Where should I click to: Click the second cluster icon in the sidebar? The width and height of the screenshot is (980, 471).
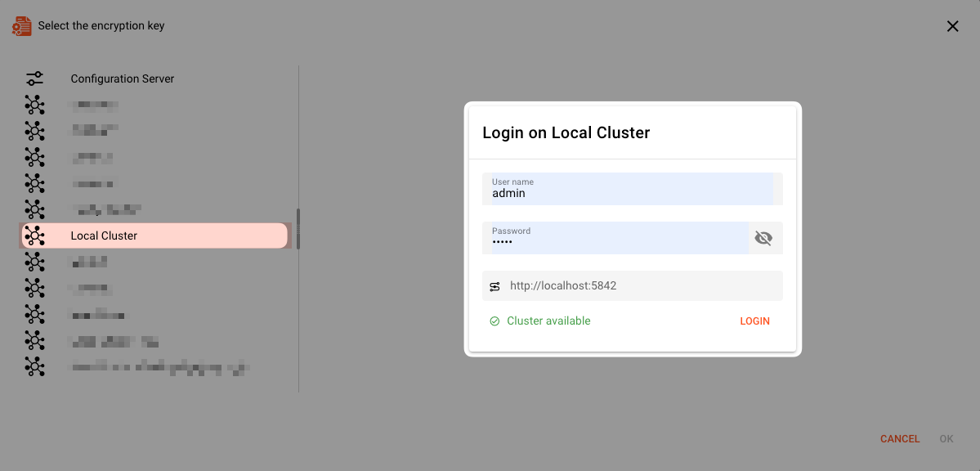(x=35, y=131)
